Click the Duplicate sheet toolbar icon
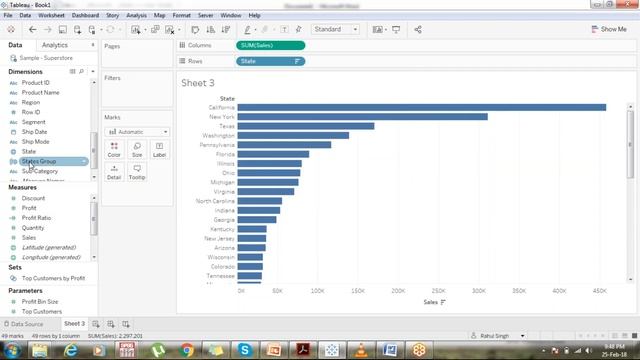This screenshot has height=360, width=640. tap(155, 29)
